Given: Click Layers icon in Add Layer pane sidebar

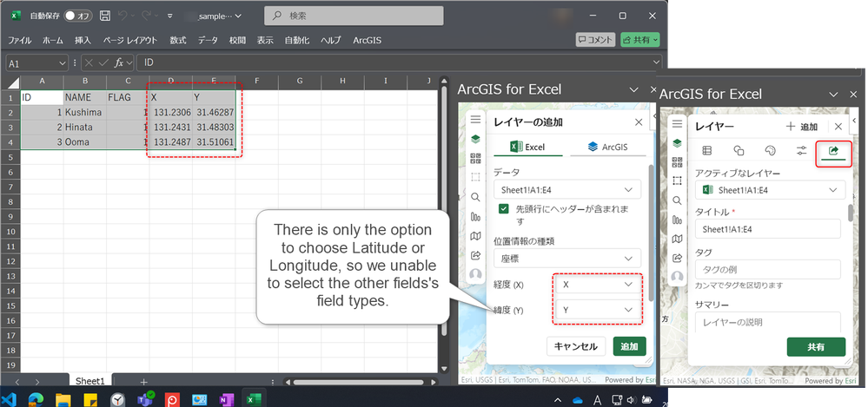Looking at the screenshot, I should click(475, 138).
